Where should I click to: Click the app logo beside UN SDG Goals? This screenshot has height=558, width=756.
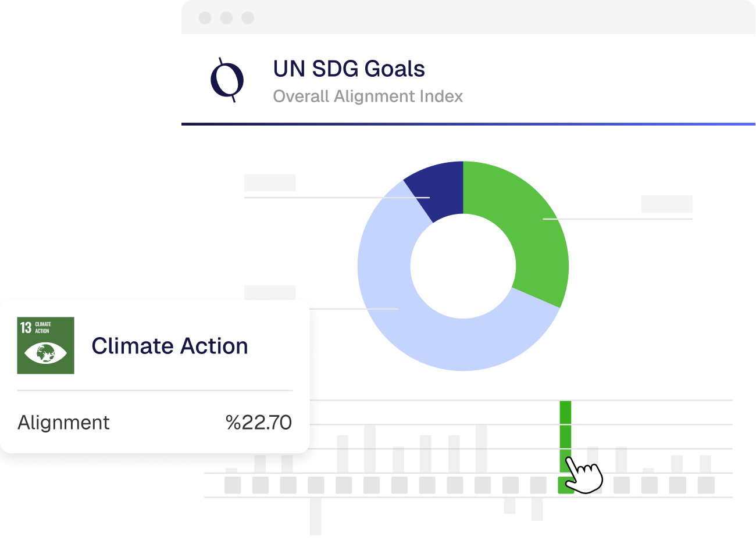pos(227,80)
